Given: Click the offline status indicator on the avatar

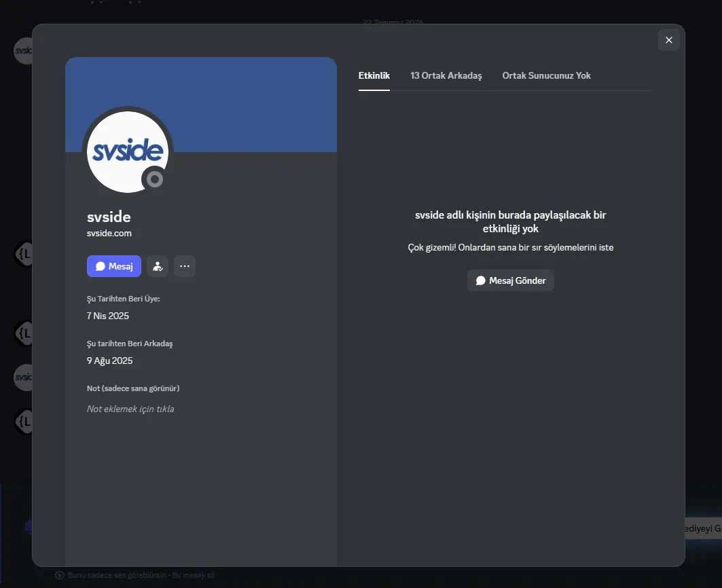Looking at the screenshot, I should coord(155,179).
